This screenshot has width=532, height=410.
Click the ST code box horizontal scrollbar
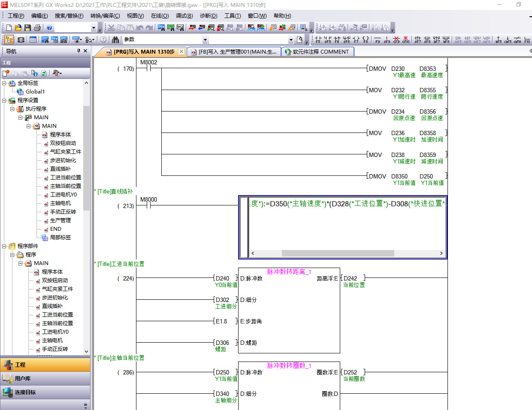pyautogui.click(x=338, y=253)
